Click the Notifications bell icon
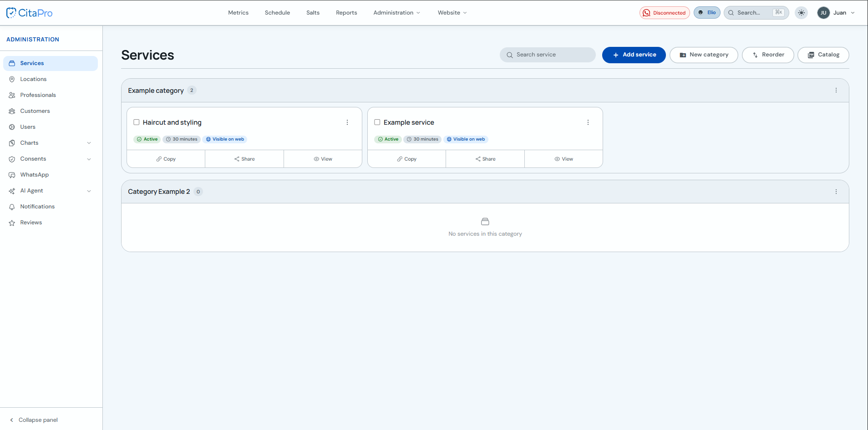 [12, 207]
